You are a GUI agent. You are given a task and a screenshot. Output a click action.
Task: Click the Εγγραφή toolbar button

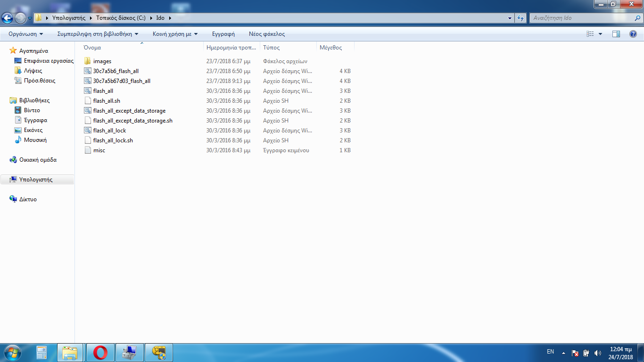(223, 34)
